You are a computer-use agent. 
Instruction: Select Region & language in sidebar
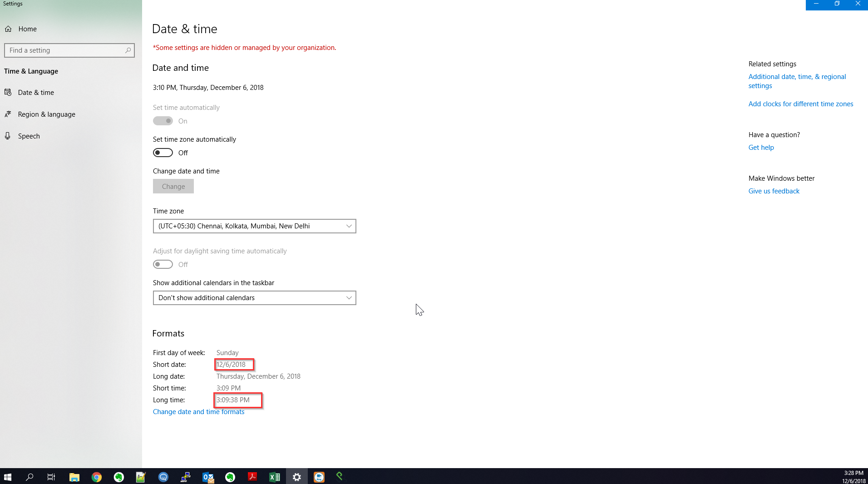point(46,114)
